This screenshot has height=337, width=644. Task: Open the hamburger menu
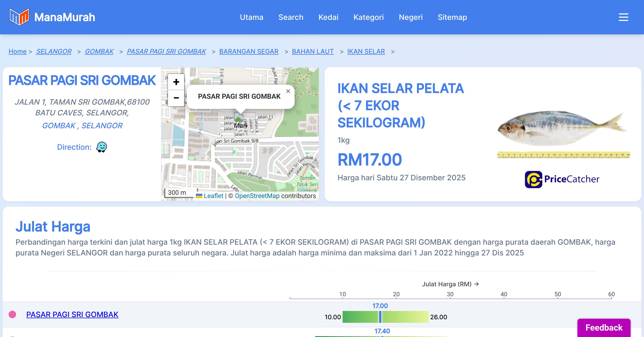click(x=623, y=17)
